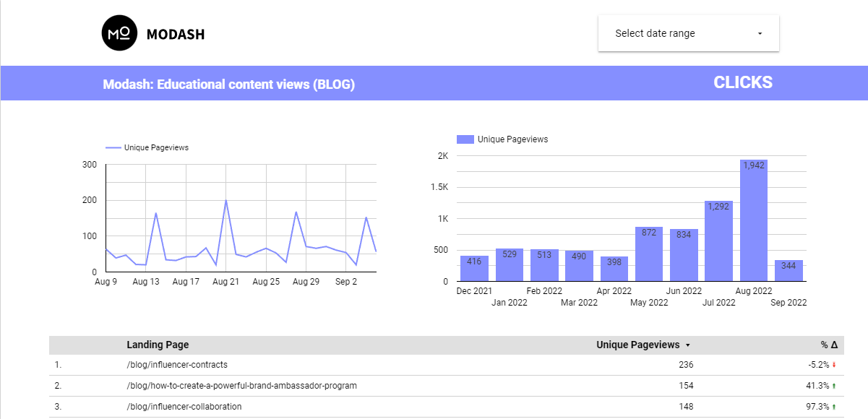
Task: Click the table row for how-to-create-a-powerful-brand-ambassador-program
Action: 241,386
